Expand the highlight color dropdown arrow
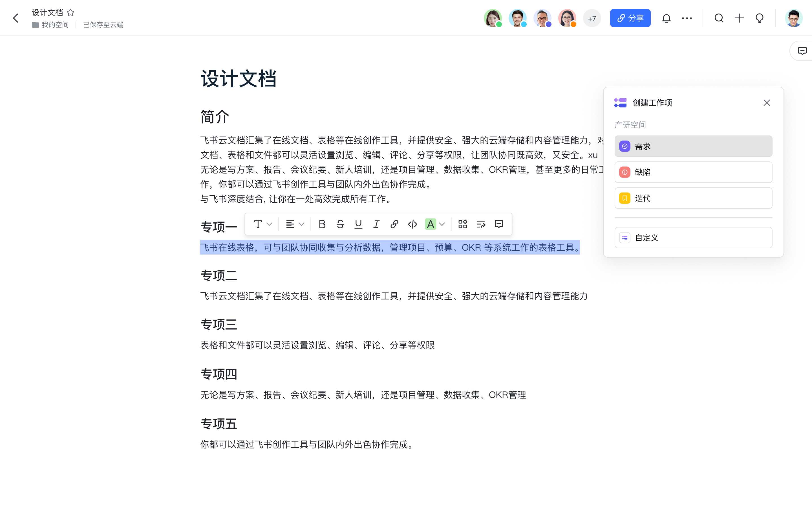This screenshot has height=508, width=812. (442, 224)
